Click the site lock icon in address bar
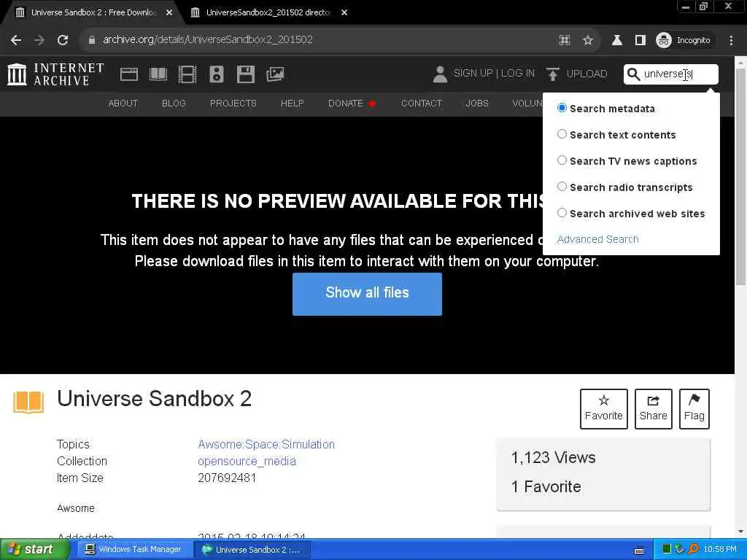747x560 pixels. [92, 40]
